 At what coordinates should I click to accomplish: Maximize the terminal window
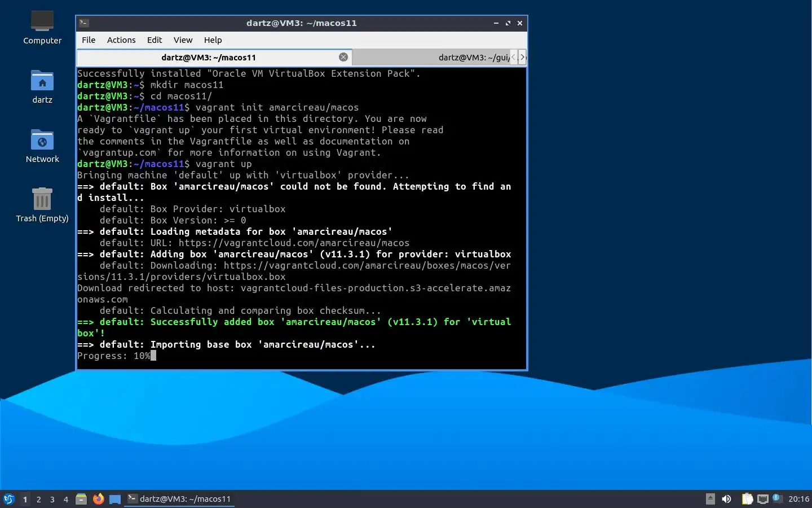coord(508,23)
